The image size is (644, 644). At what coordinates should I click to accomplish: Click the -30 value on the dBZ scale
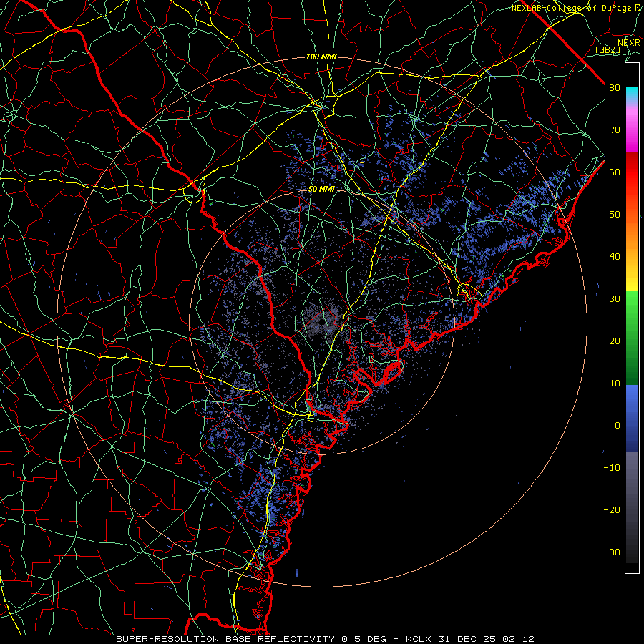click(x=612, y=552)
